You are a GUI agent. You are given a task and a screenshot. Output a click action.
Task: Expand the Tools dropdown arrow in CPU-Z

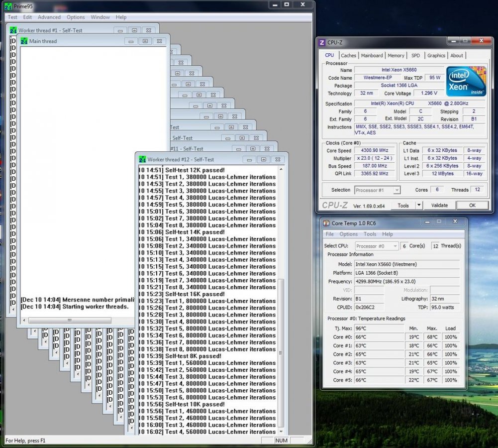coord(419,205)
